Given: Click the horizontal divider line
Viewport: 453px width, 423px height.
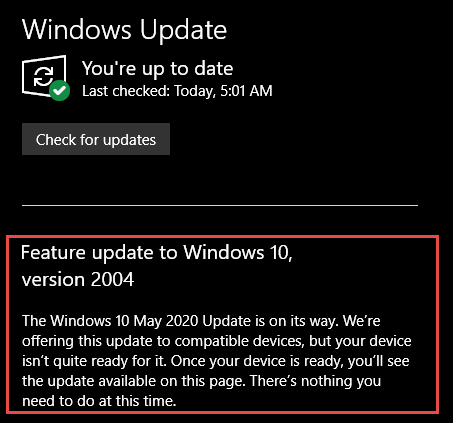Looking at the screenshot, I should (x=220, y=205).
